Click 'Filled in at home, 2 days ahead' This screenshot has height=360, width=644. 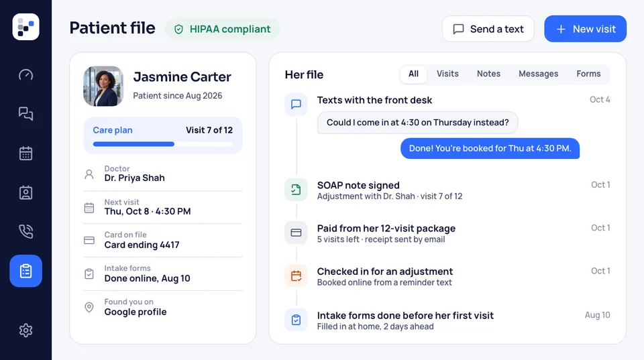[x=376, y=326]
